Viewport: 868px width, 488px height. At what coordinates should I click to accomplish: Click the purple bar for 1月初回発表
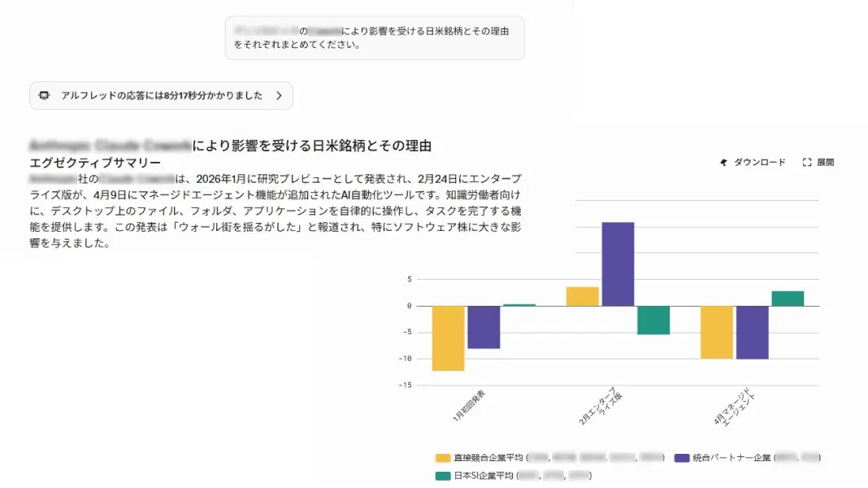pyautogui.click(x=484, y=327)
